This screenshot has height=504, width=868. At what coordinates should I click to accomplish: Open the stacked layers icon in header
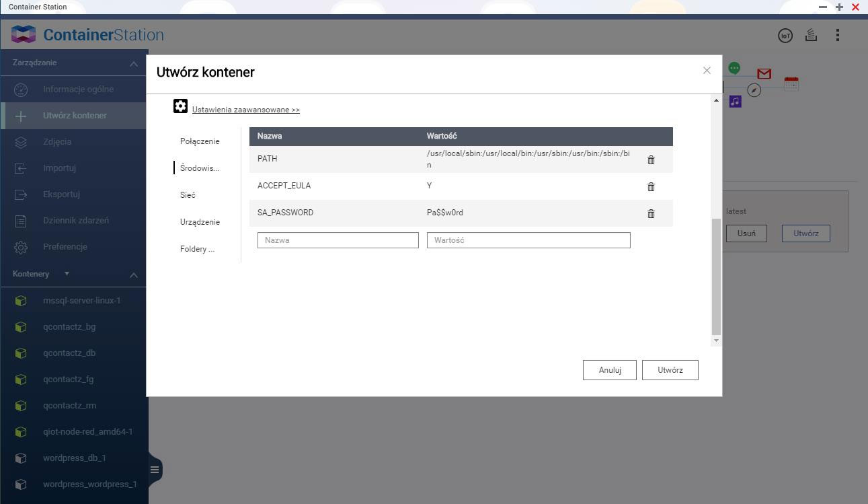(811, 35)
